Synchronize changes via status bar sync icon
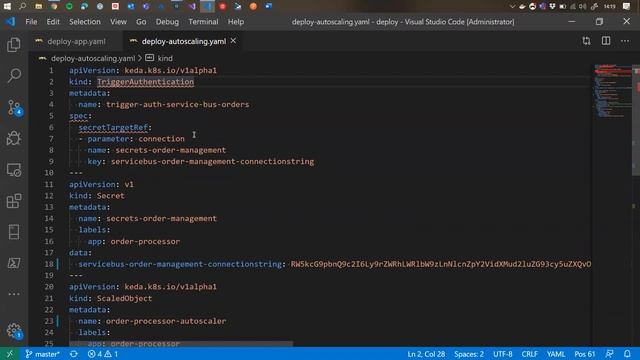 coord(73,354)
